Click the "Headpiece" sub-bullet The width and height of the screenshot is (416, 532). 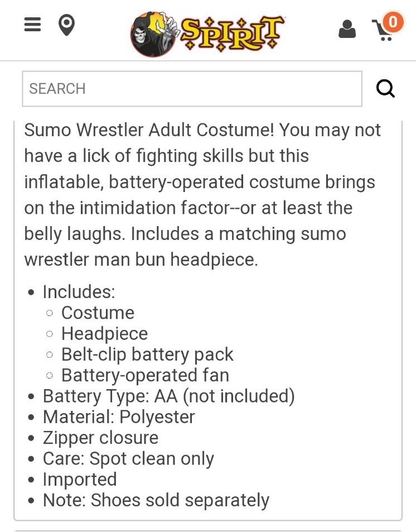[104, 333]
